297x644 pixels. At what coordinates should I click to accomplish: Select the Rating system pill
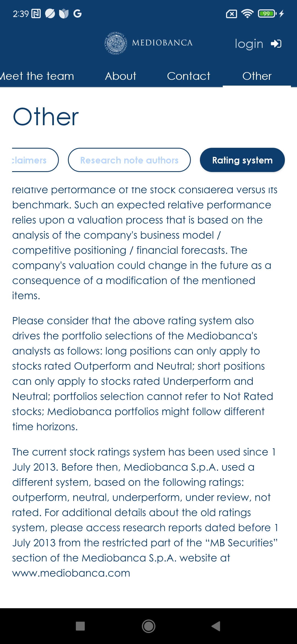tap(242, 160)
